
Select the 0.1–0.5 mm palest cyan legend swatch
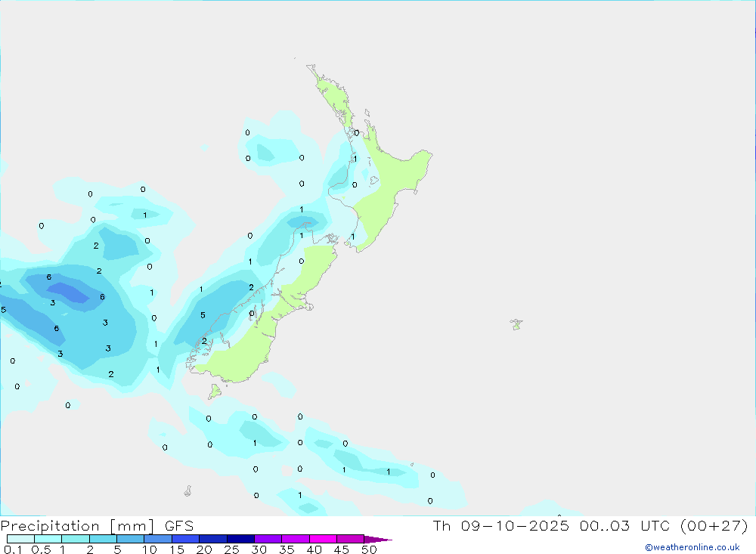(20, 539)
